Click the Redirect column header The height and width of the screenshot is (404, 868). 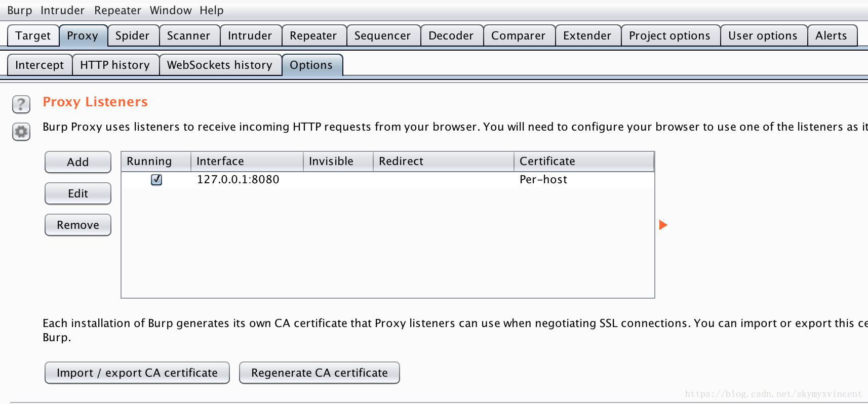(x=444, y=161)
